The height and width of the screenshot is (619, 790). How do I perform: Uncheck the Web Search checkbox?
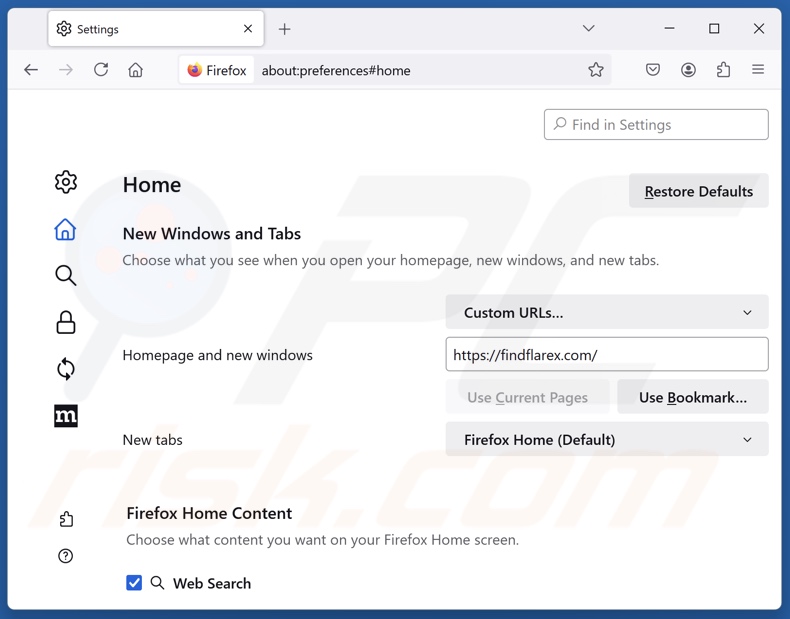tap(134, 583)
